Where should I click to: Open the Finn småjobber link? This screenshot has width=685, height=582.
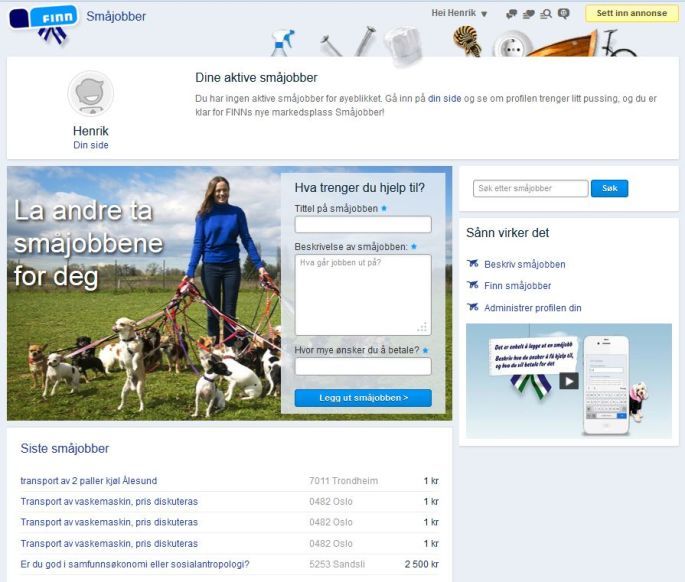[x=517, y=286]
